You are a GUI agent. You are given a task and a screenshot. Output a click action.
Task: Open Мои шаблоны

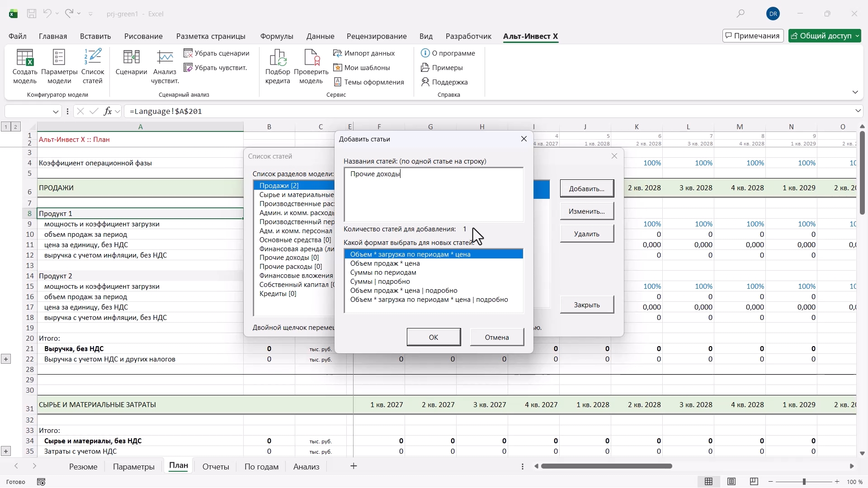point(362,68)
